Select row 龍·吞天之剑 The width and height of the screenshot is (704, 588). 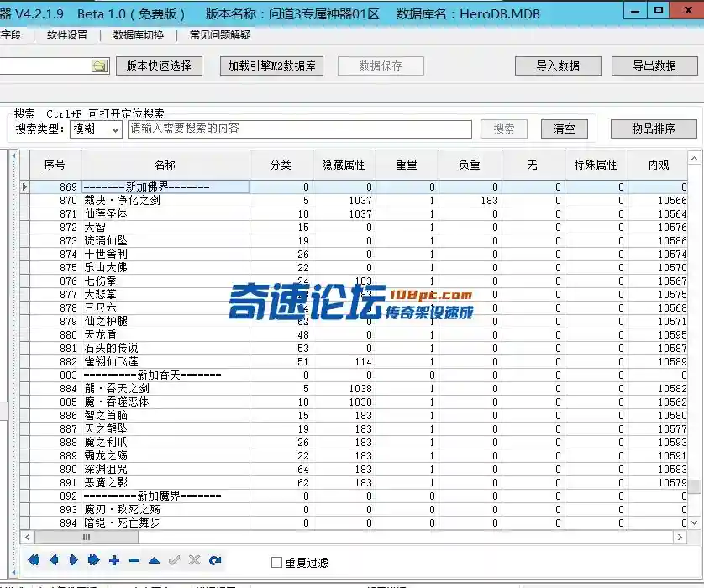pos(354,388)
